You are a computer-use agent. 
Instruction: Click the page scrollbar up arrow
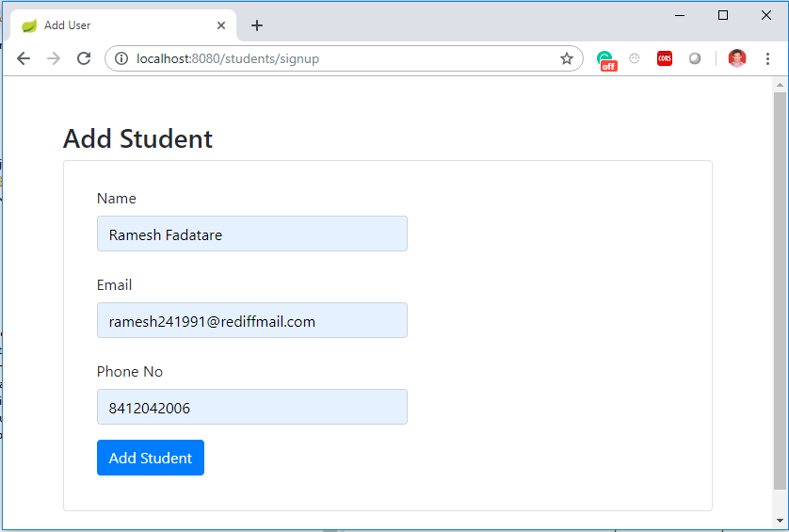[780, 85]
